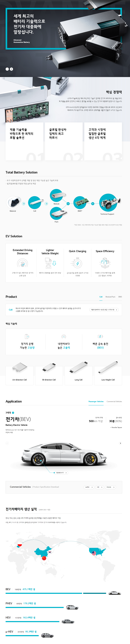Select the Low Height Cell card
Image resolution: width=130 pixels, height=644 pixels.
click(x=108, y=375)
